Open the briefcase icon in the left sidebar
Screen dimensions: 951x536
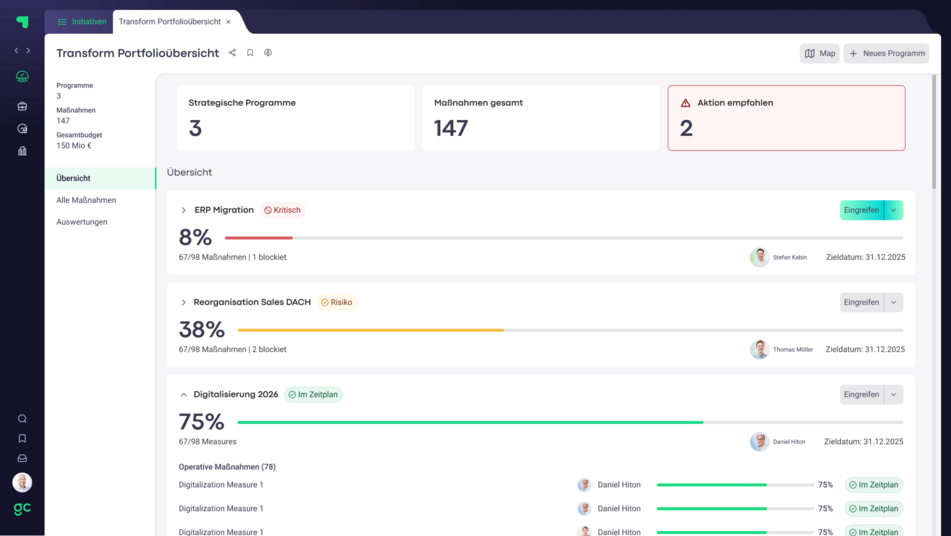pyautogui.click(x=22, y=106)
